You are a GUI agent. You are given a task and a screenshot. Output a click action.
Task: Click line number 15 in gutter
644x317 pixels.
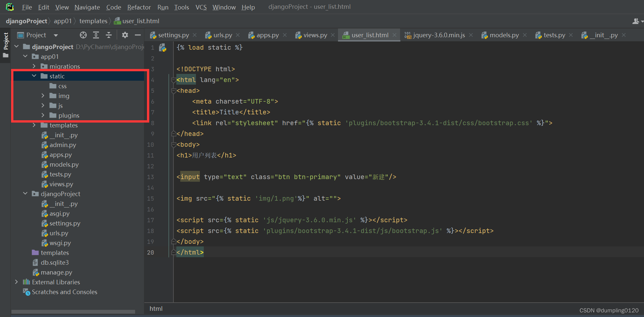(151, 198)
